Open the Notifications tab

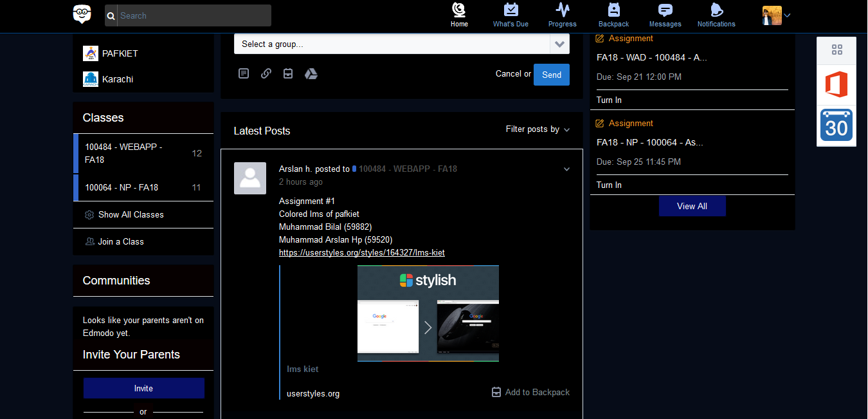pyautogui.click(x=716, y=15)
